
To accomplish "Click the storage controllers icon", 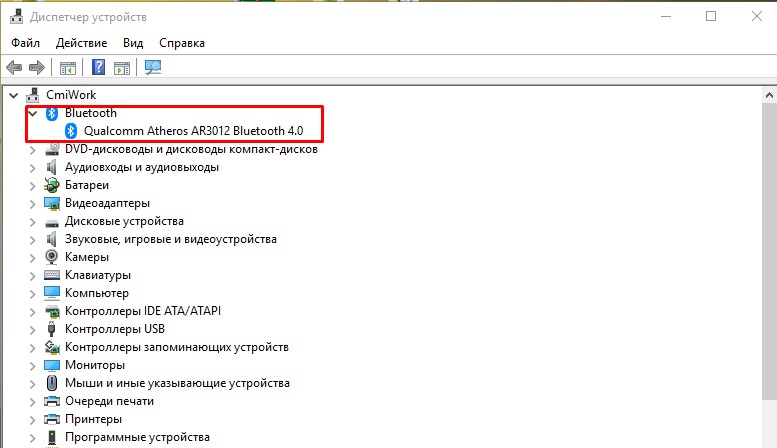I will point(52,347).
